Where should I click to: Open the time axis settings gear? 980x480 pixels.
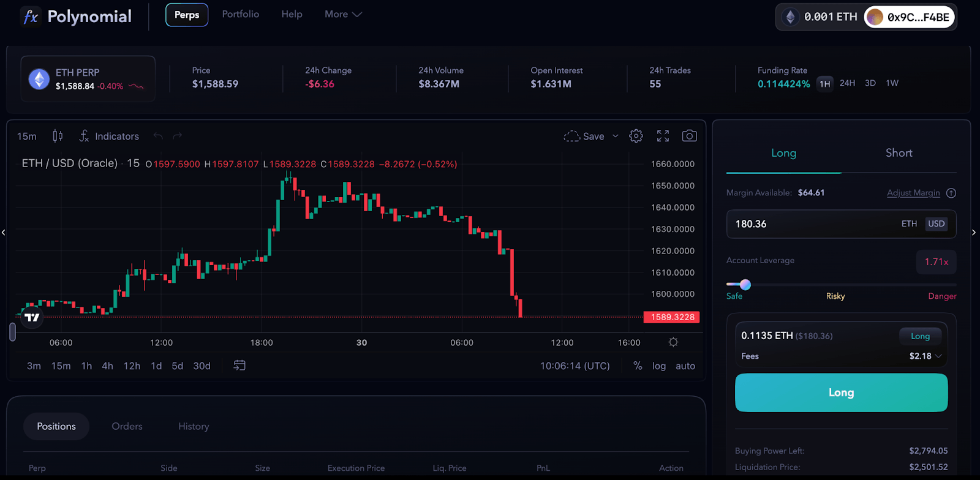673,342
